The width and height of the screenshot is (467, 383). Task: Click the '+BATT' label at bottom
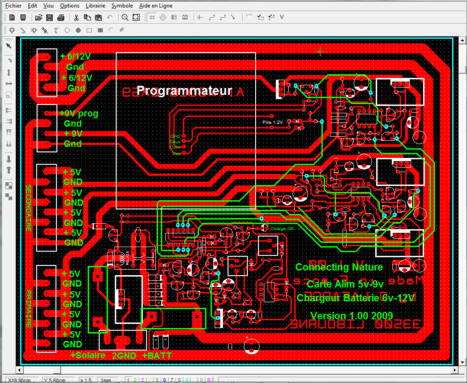pyautogui.click(x=157, y=355)
